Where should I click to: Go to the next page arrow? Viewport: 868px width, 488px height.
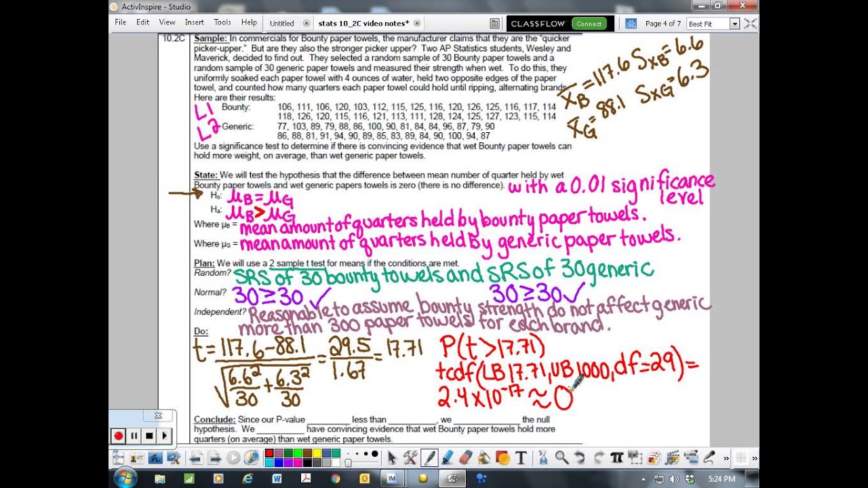pyautogui.click(x=214, y=457)
